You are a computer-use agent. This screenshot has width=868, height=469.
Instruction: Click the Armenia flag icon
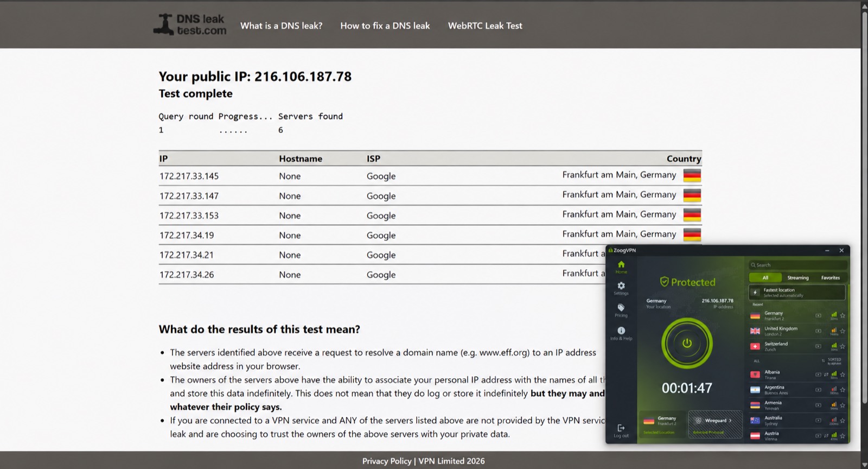pos(755,405)
